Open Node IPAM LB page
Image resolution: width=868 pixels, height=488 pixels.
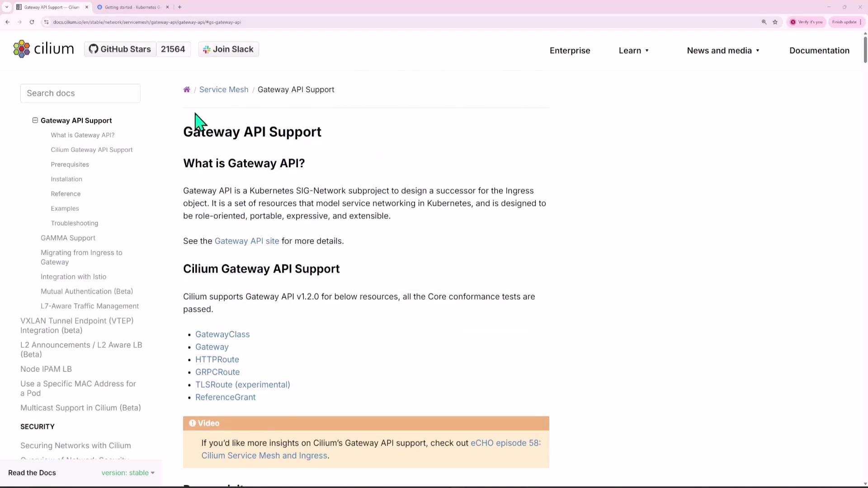[x=46, y=369]
